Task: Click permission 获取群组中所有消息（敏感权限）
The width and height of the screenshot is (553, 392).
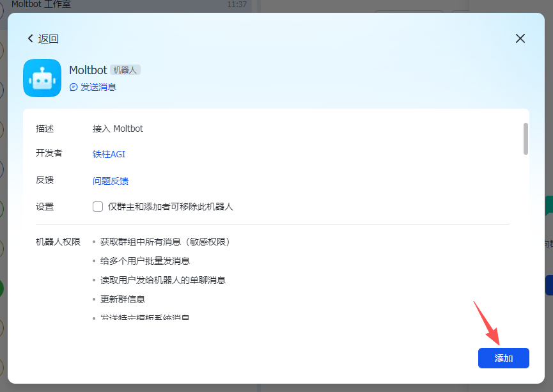Action: (165, 242)
